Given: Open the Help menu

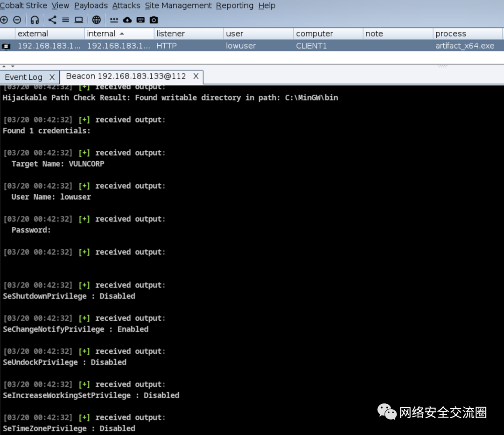Looking at the screenshot, I should (267, 6).
